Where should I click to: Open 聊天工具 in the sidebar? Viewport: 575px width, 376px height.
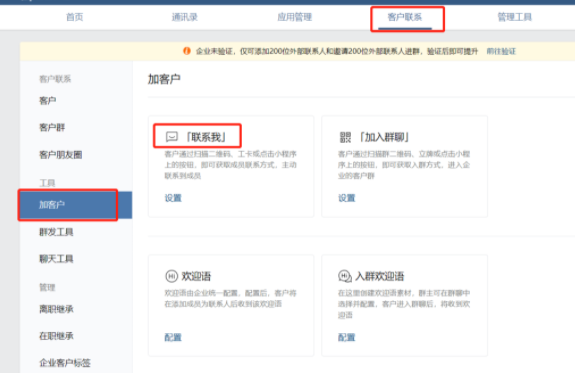coord(56,259)
